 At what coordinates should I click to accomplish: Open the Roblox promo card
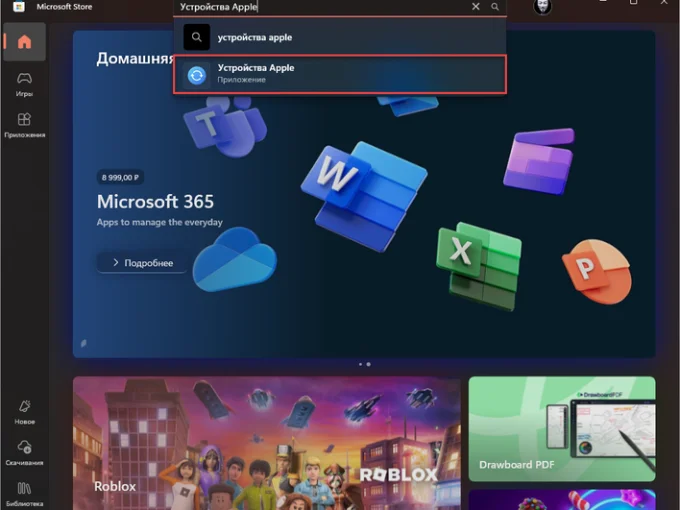[267, 443]
